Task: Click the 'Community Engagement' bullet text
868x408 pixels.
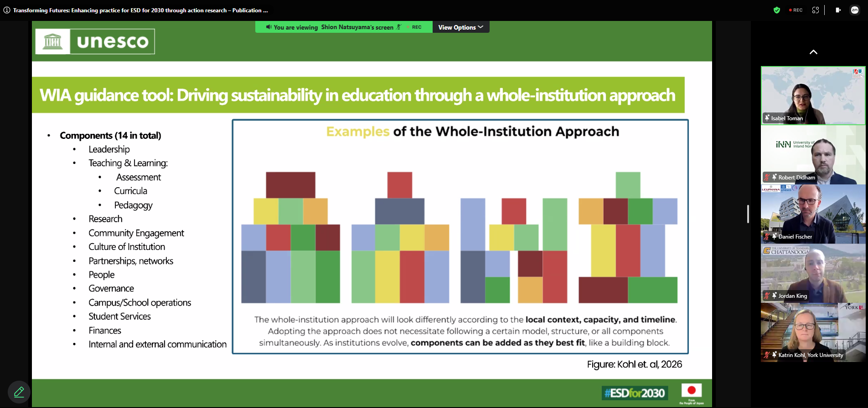Action: (x=136, y=233)
